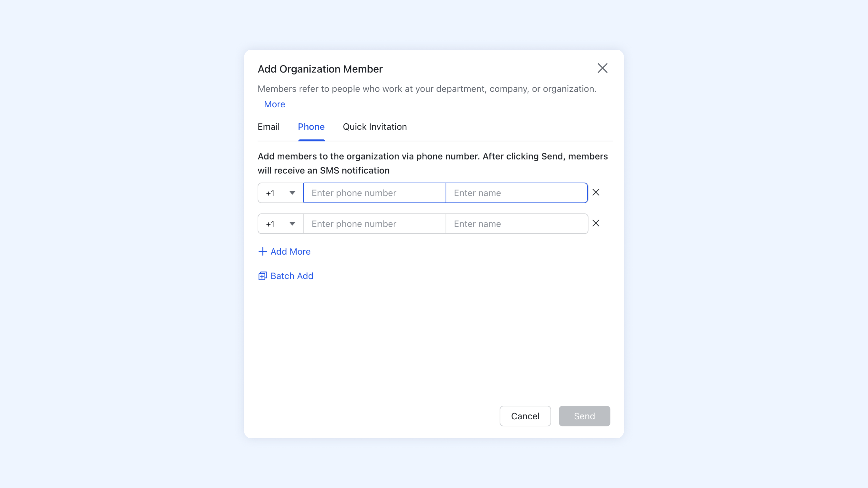868x488 pixels.
Task: Switch to the Email tab
Action: (269, 127)
